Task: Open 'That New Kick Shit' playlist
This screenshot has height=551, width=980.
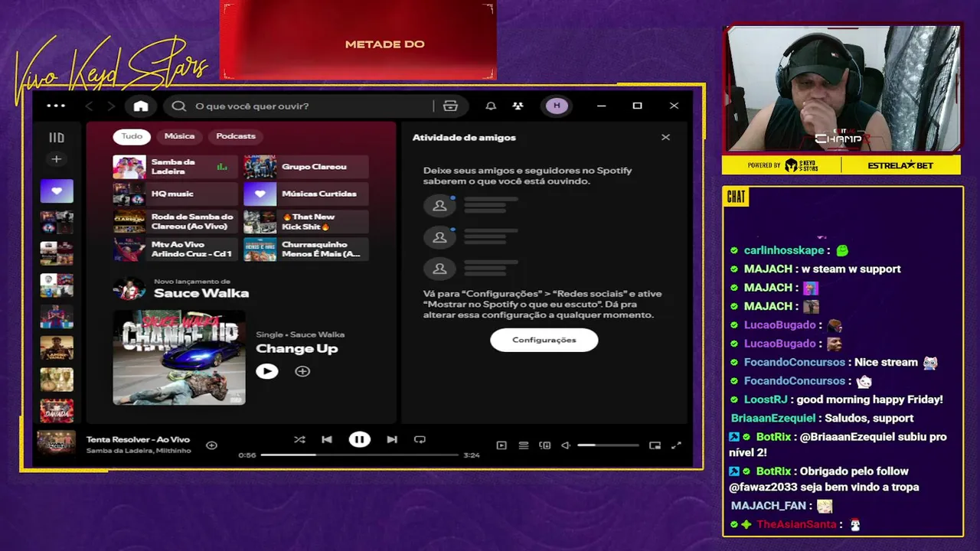Action: [306, 222]
